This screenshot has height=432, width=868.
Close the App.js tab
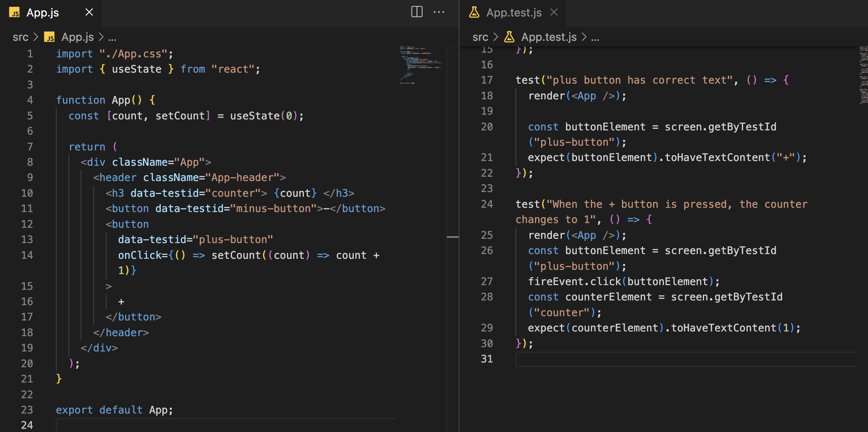89,12
